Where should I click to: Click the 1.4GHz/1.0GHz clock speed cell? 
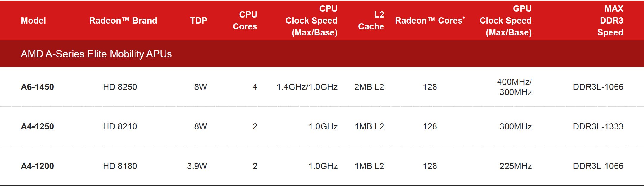(x=307, y=87)
